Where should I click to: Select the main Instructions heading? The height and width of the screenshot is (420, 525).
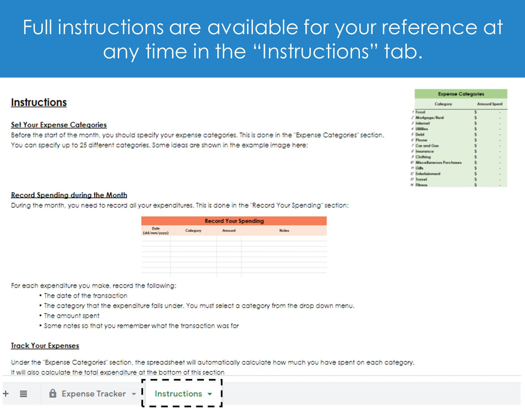pos(39,102)
